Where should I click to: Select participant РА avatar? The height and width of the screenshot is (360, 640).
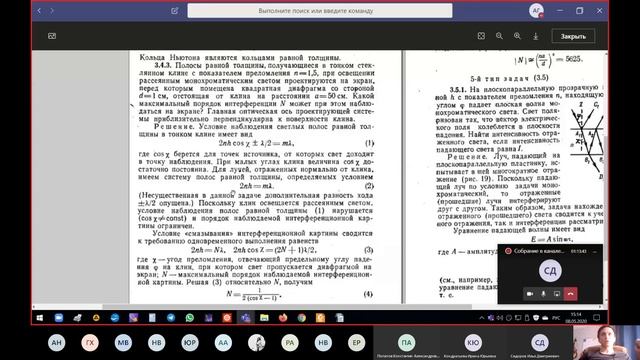(x=290, y=342)
